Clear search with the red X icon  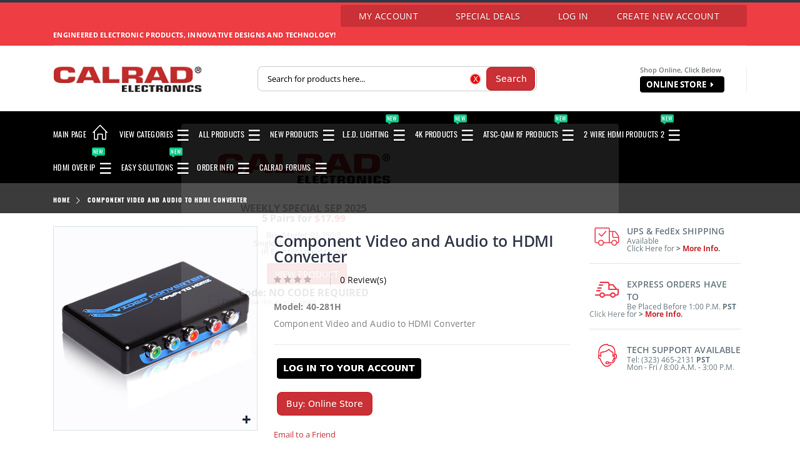click(x=475, y=79)
